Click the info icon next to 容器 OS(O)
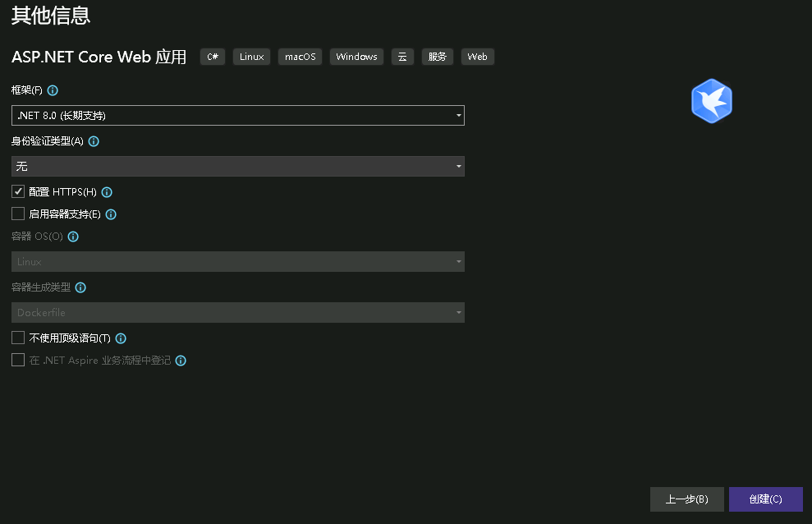812x524 pixels. pyautogui.click(x=73, y=237)
